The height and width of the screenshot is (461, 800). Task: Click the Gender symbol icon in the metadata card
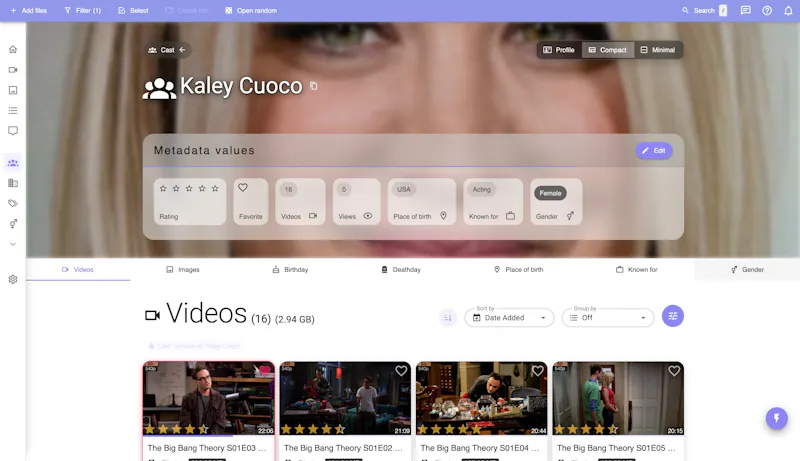(570, 216)
